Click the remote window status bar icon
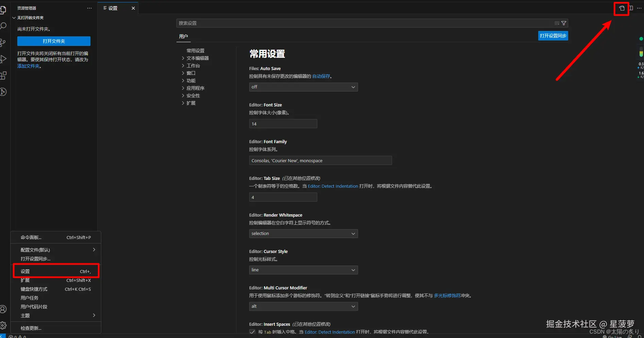The width and height of the screenshot is (644, 338). tap(3, 336)
